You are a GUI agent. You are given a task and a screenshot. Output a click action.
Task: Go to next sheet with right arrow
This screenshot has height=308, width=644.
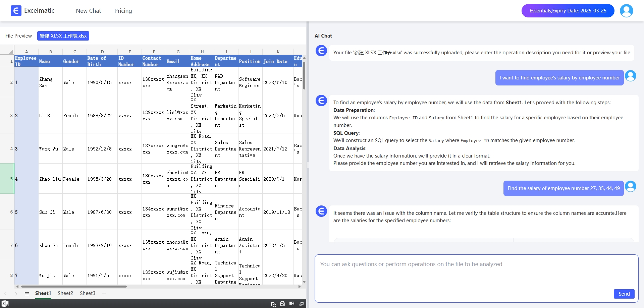[x=16, y=294]
